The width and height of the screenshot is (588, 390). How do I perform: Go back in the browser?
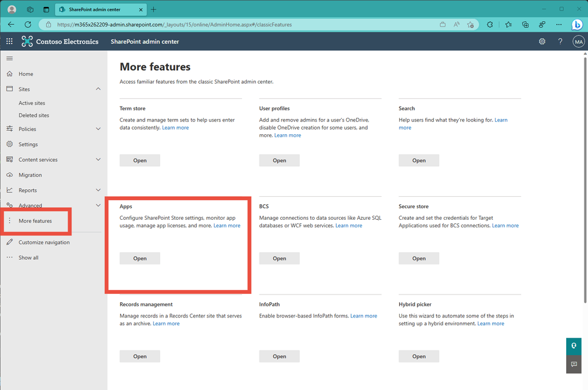click(x=11, y=24)
